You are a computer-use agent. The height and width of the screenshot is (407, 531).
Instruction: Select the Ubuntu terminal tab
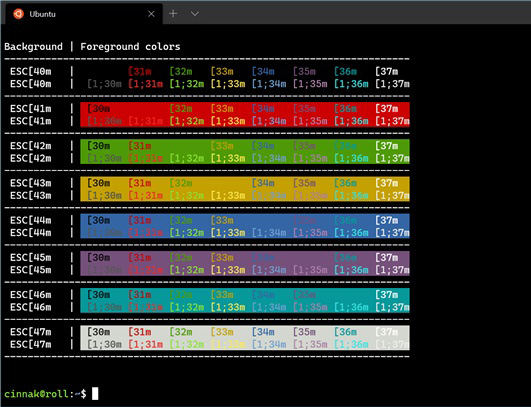tap(83, 14)
